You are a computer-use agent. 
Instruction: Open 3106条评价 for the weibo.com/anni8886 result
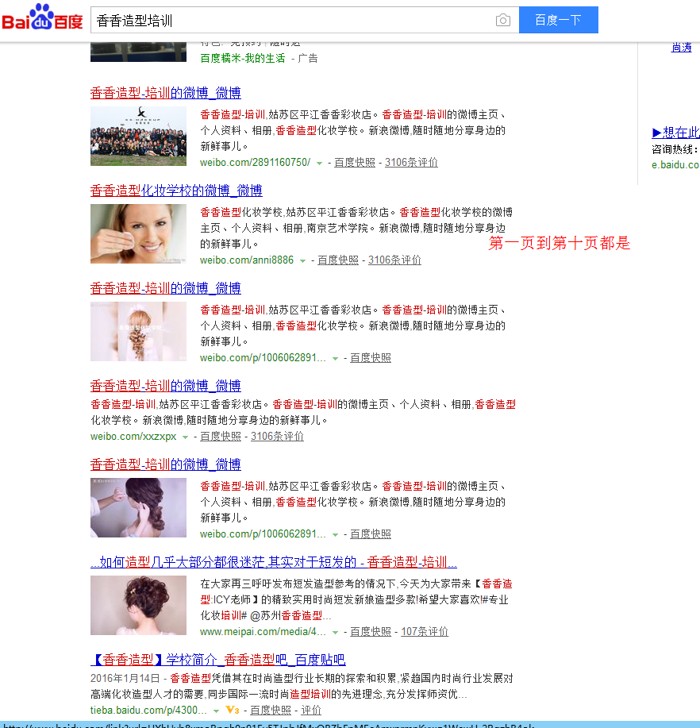click(394, 260)
